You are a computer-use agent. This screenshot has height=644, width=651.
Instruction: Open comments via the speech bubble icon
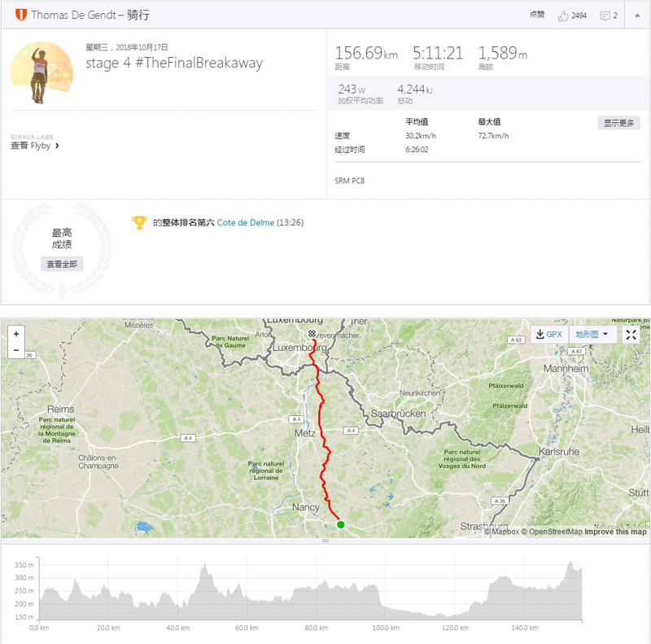(605, 15)
